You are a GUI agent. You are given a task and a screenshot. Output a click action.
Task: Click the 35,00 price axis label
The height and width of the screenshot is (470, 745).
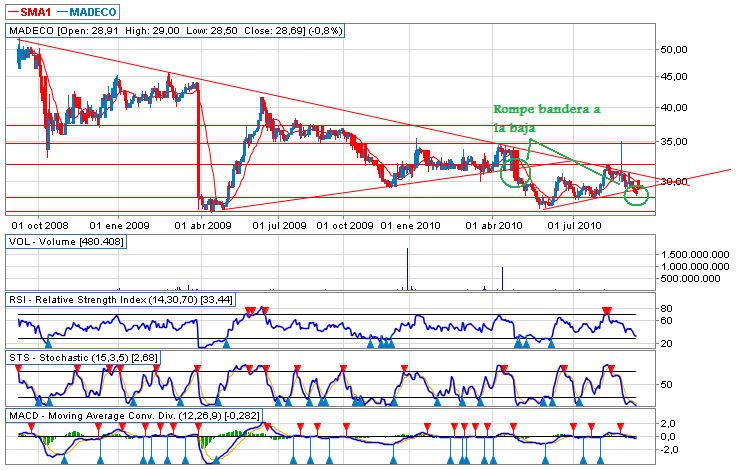point(674,142)
